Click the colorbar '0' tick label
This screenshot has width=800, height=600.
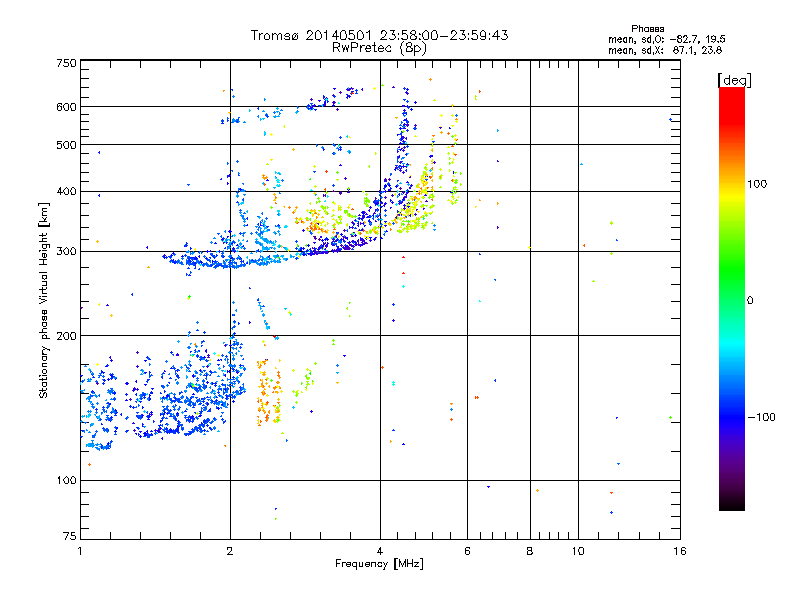click(x=749, y=301)
